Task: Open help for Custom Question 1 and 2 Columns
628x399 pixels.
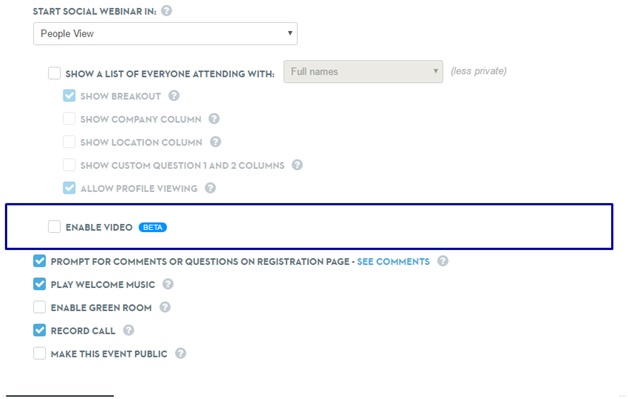Action: tap(297, 165)
